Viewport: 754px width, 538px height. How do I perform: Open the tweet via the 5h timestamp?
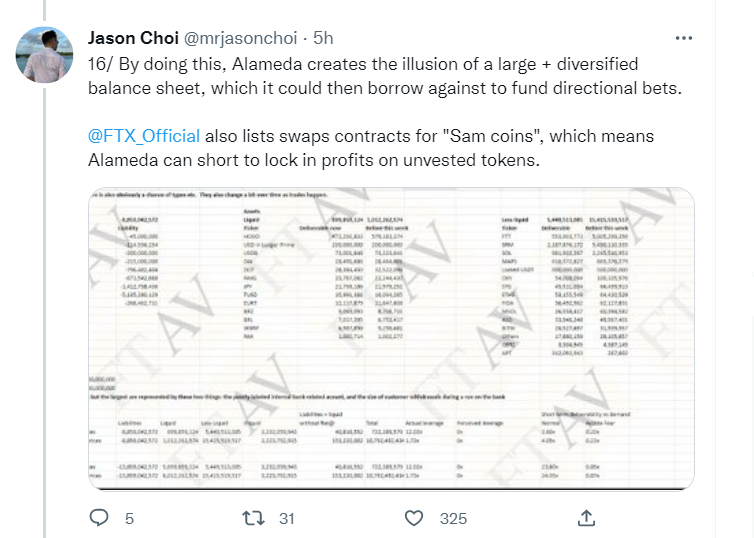point(323,38)
